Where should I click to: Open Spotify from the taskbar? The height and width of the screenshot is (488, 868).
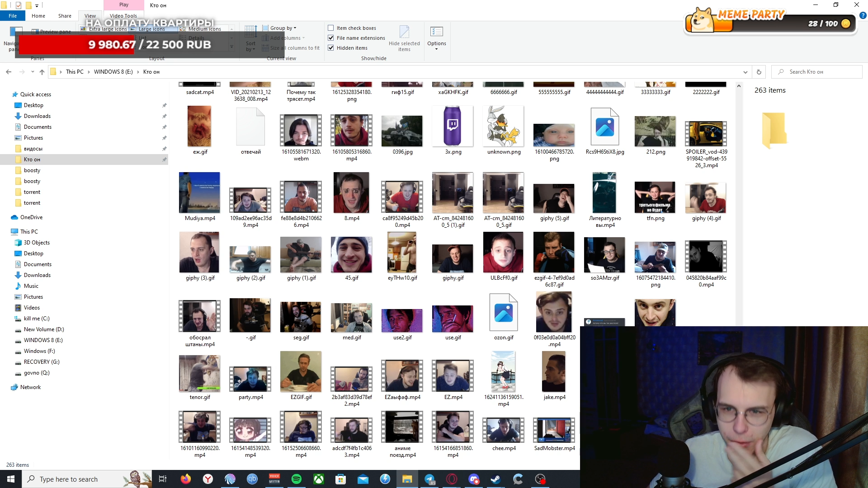pos(297,479)
